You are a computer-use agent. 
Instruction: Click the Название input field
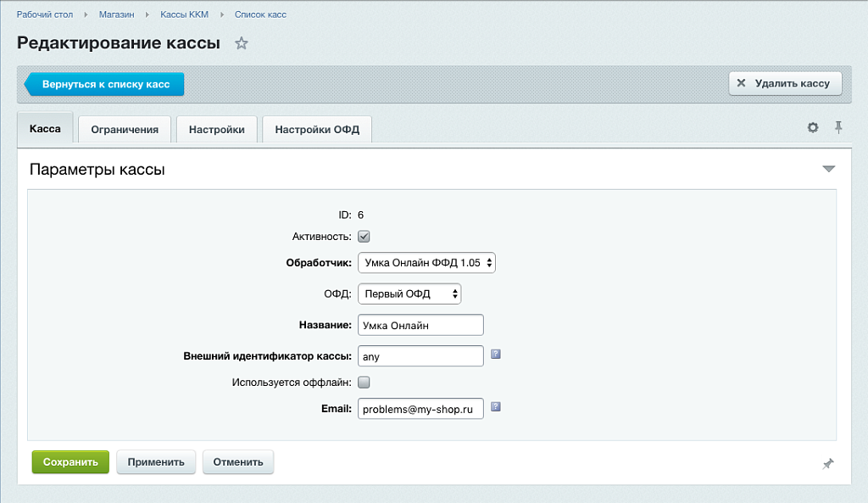point(420,325)
